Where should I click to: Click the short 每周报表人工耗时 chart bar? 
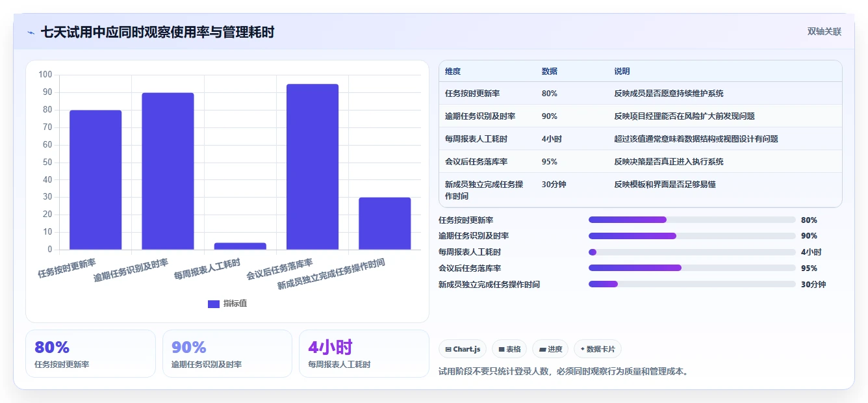240,246
